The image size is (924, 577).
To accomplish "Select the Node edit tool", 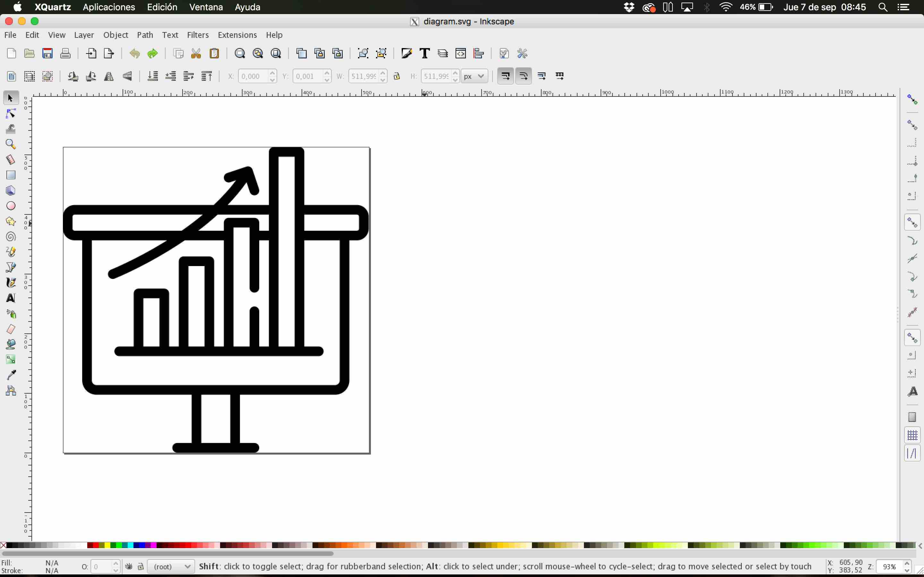I will 11,114.
